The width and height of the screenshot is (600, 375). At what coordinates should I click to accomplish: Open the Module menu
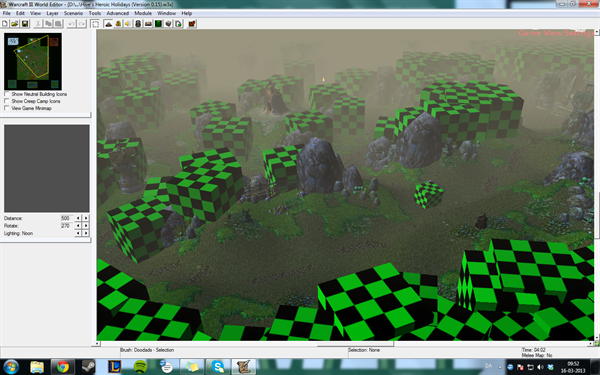pyautogui.click(x=143, y=13)
